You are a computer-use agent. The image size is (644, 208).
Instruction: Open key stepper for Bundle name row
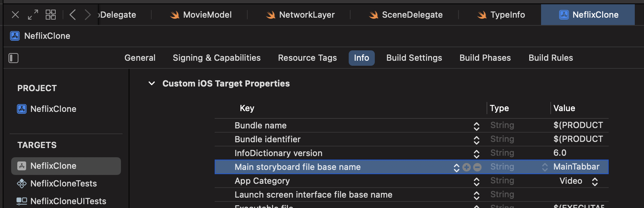point(477,126)
